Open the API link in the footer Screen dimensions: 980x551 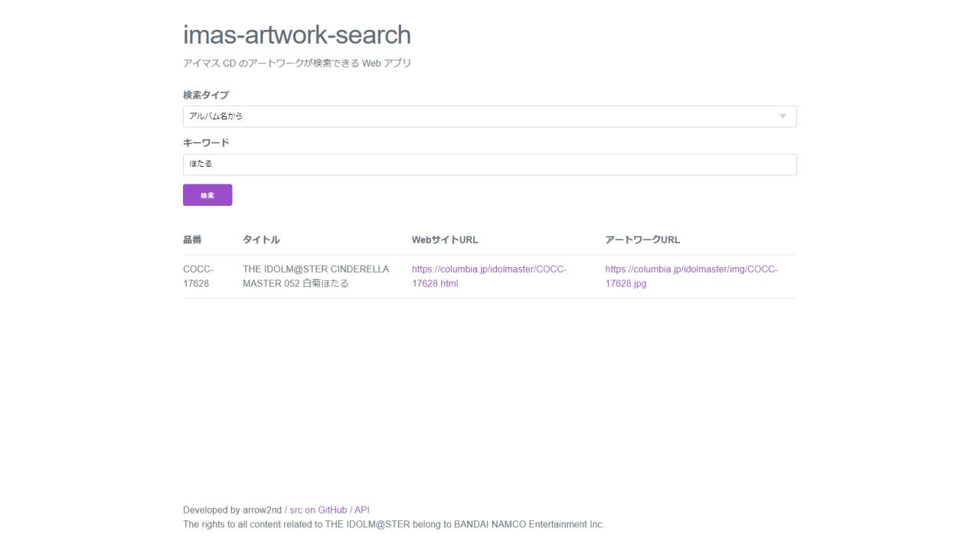point(361,510)
